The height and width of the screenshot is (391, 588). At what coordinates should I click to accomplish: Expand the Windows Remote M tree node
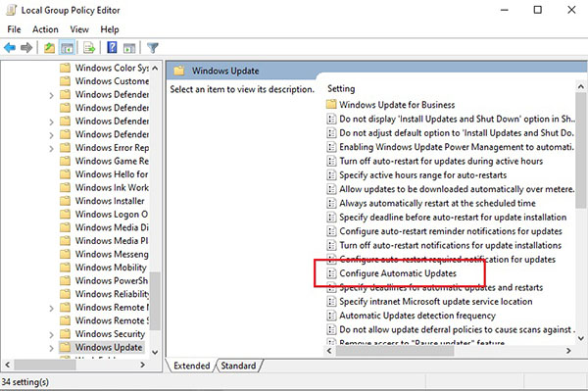pos(51,308)
